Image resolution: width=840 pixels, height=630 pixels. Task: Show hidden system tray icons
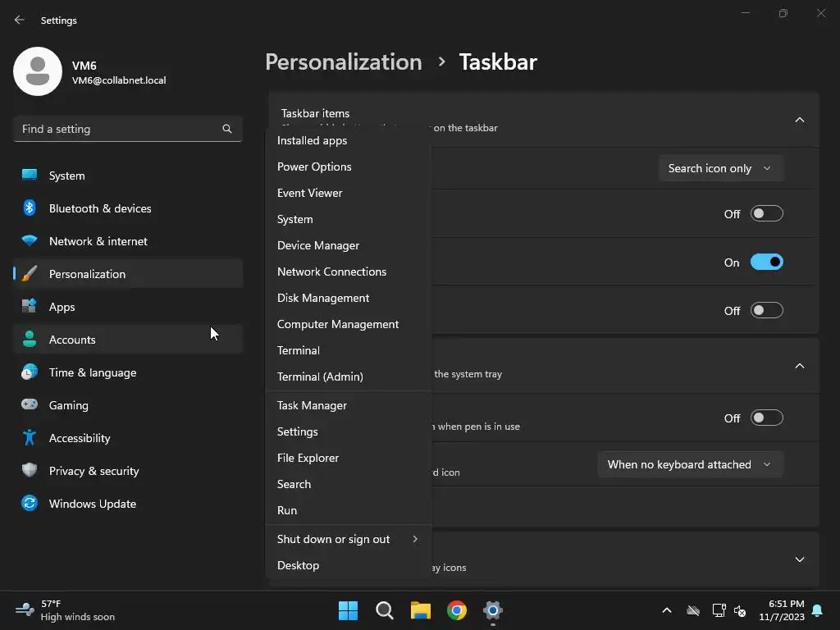coord(667,610)
